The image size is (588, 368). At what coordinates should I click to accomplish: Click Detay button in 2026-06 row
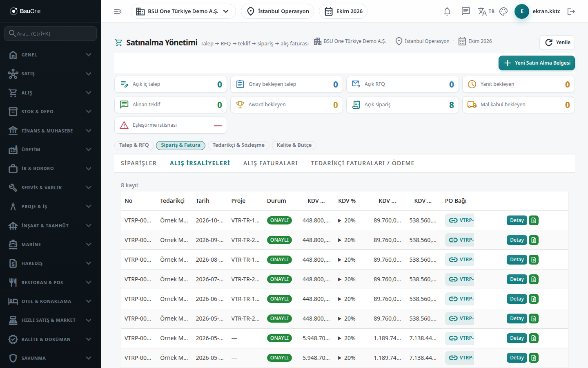[x=517, y=299]
